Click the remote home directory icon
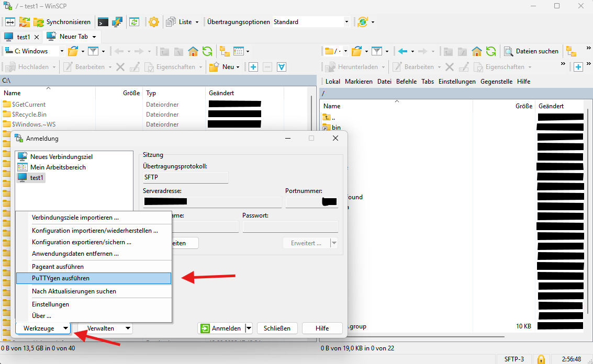Screen dimensions: 593x364 point(476,51)
